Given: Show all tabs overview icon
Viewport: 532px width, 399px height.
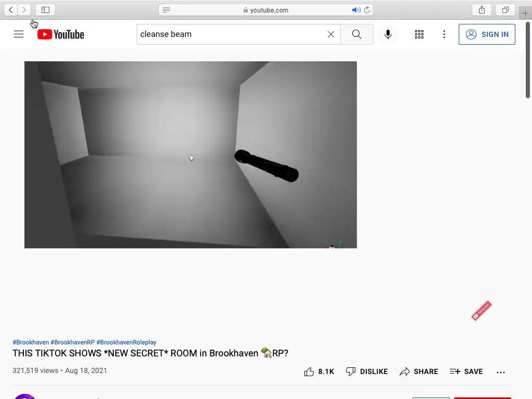Looking at the screenshot, I should pos(506,10).
